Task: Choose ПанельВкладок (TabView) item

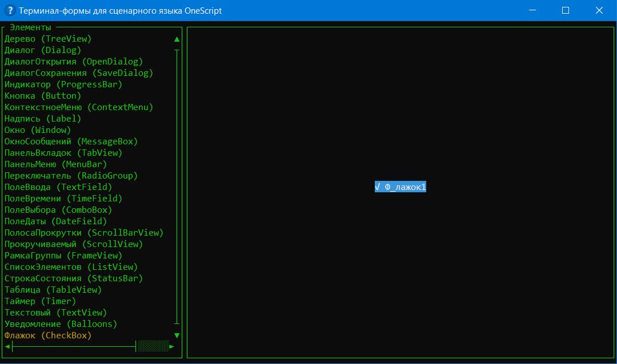Action: tap(63, 153)
